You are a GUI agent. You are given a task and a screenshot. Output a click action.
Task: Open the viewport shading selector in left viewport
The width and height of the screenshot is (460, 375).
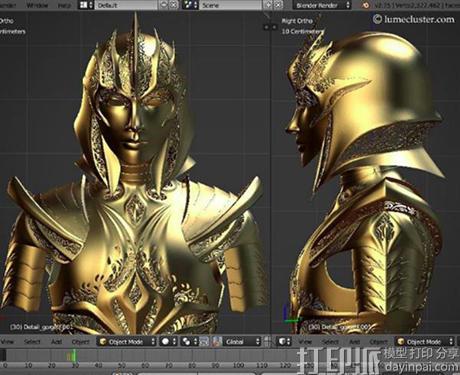click(169, 342)
